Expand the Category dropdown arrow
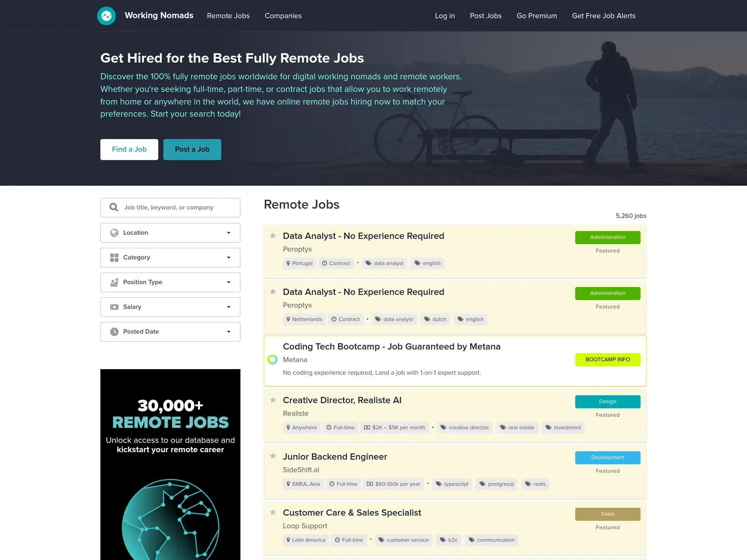This screenshot has width=747, height=560. [229, 258]
